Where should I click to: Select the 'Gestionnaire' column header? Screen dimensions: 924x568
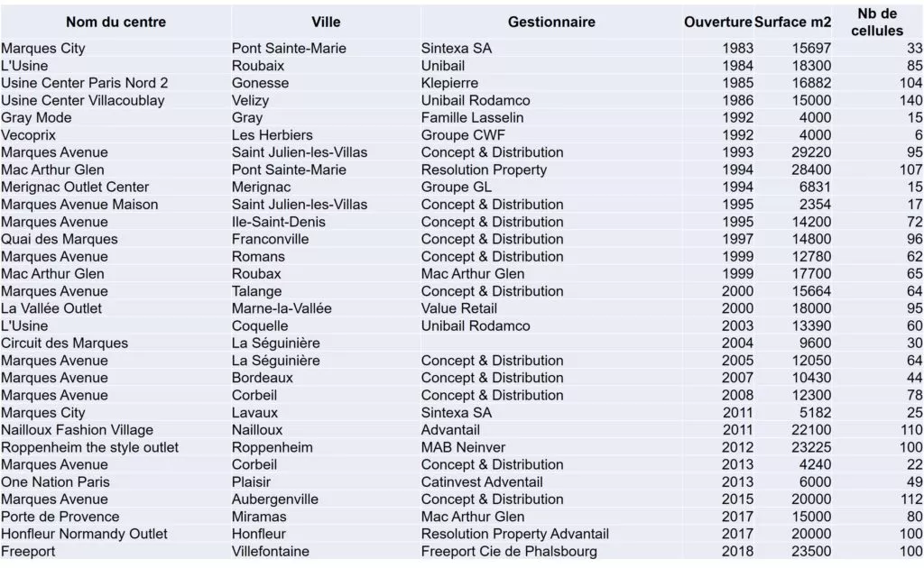point(551,22)
